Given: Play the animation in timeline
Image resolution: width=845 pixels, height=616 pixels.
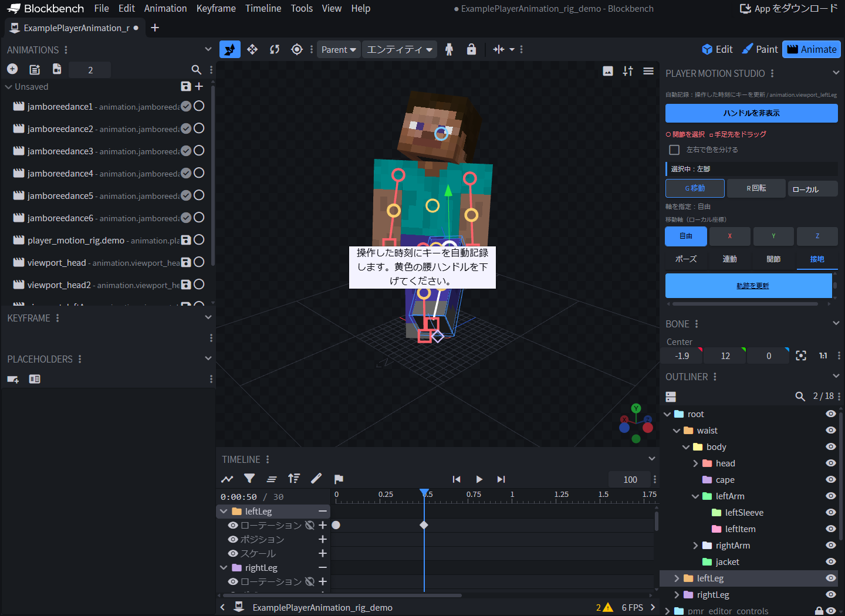Looking at the screenshot, I should (479, 479).
